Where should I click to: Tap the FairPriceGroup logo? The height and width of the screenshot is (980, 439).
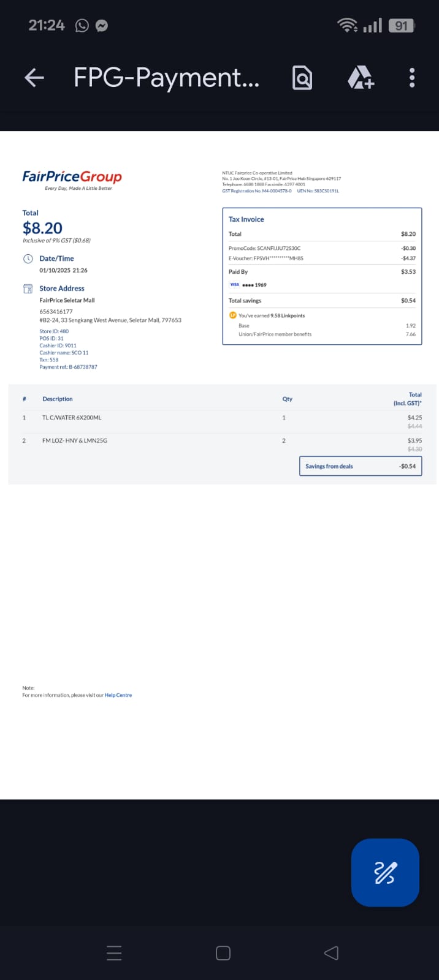pyautogui.click(x=72, y=179)
